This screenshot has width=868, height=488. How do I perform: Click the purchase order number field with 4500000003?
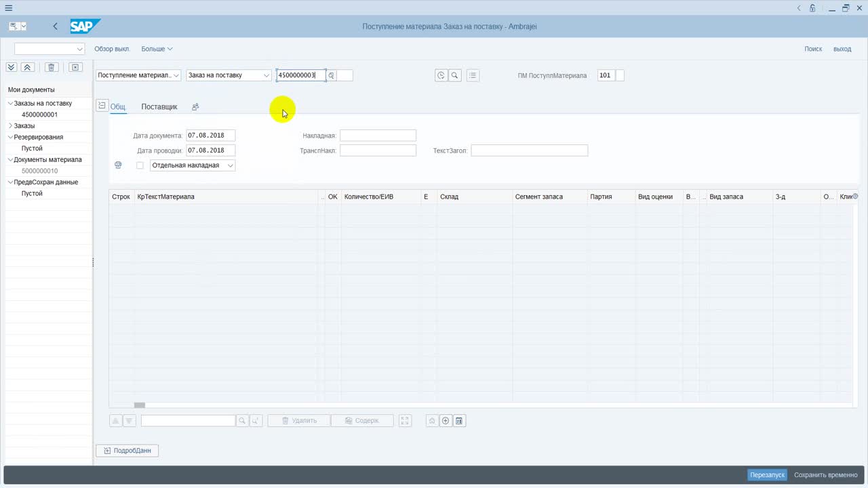coord(301,75)
